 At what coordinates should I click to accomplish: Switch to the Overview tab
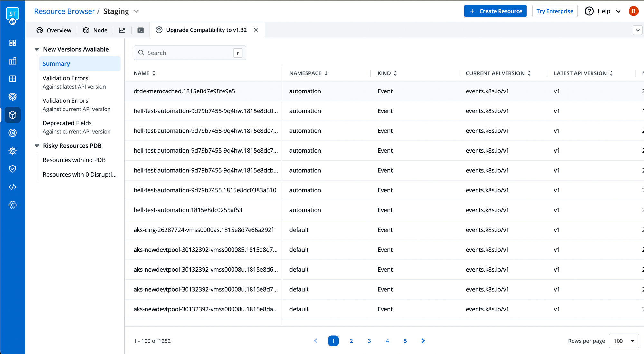tap(54, 30)
